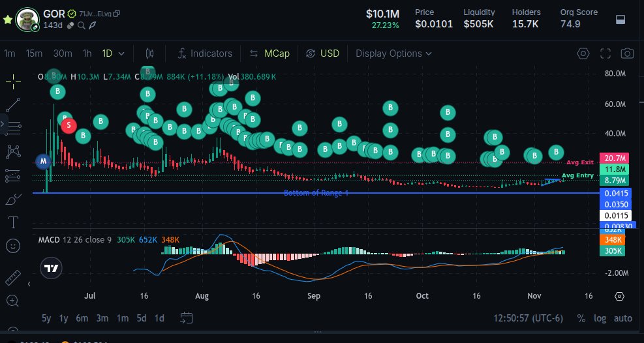Expand the timeframe dropdown arrow next to 1D
The image size is (644, 343).
tap(121, 53)
